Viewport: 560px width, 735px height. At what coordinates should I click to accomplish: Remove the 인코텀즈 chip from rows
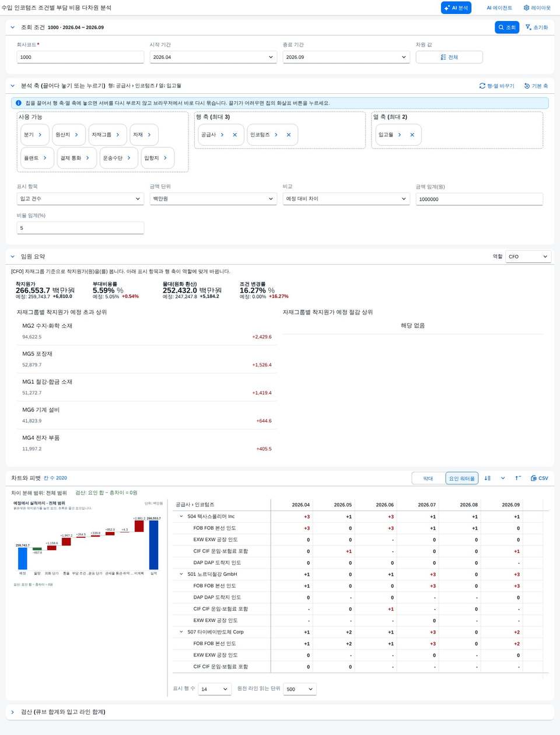[x=289, y=135]
